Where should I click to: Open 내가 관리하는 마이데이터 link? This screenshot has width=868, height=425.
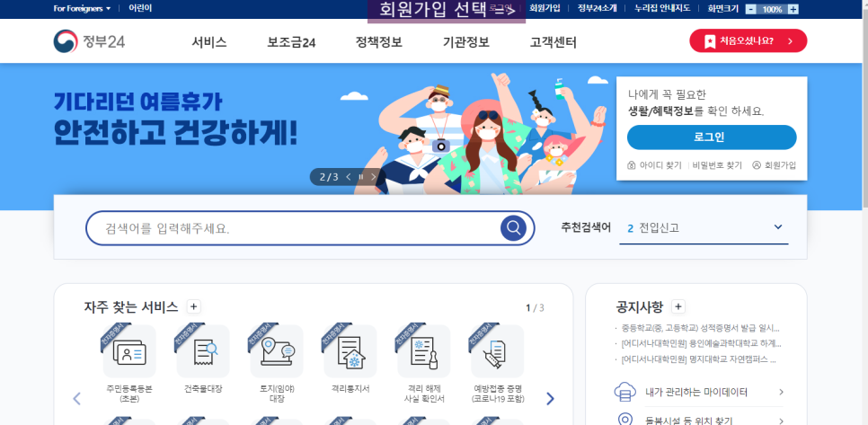tap(699, 392)
